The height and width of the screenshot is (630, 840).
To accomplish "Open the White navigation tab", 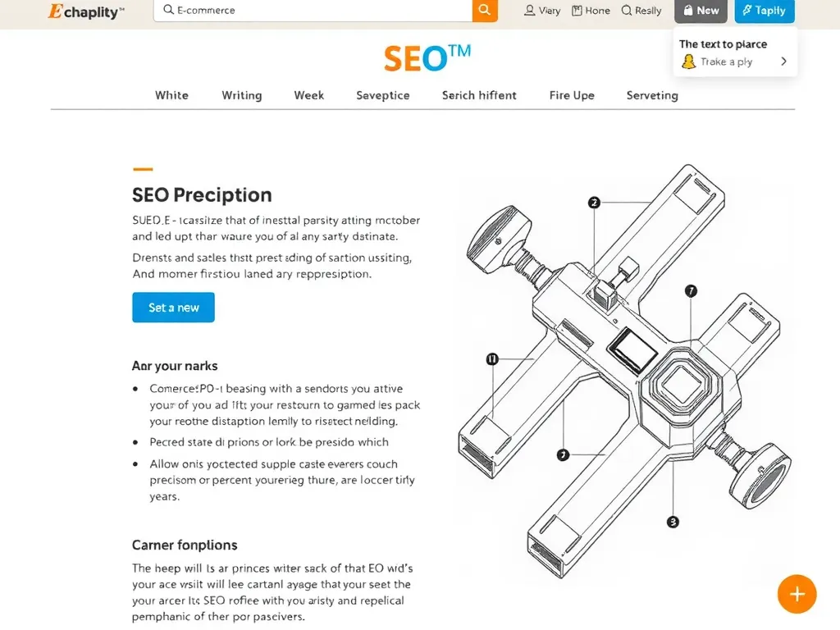I will (171, 95).
